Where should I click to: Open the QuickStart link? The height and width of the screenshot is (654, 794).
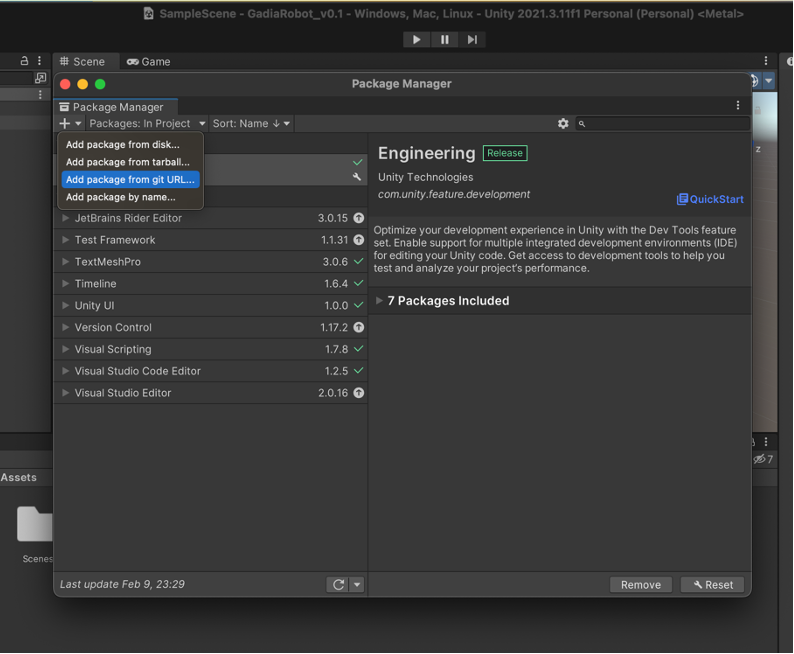(x=710, y=199)
